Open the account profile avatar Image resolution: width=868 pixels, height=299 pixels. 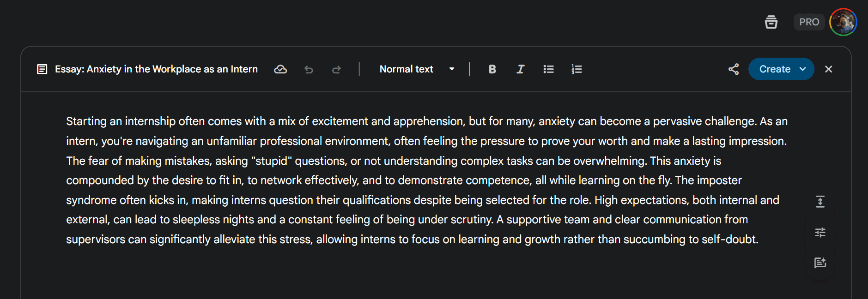click(x=843, y=22)
